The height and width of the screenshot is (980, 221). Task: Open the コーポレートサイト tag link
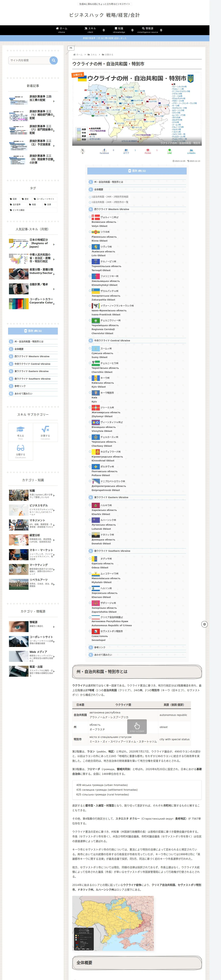45,199
